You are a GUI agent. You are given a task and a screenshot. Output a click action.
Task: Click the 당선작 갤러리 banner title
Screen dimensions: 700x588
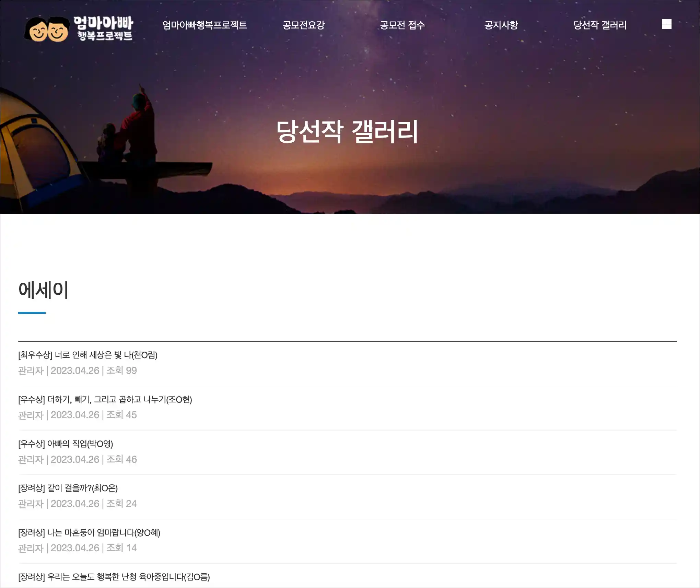tap(347, 131)
